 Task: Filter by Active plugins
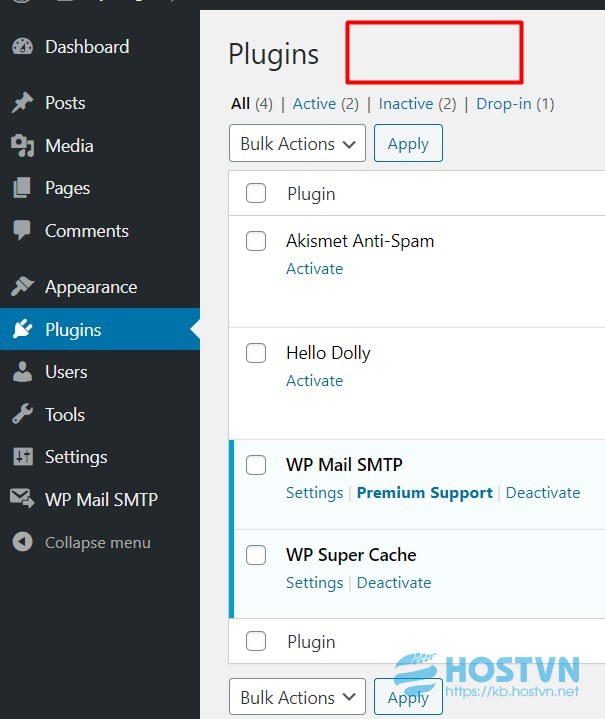coord(314,104)
